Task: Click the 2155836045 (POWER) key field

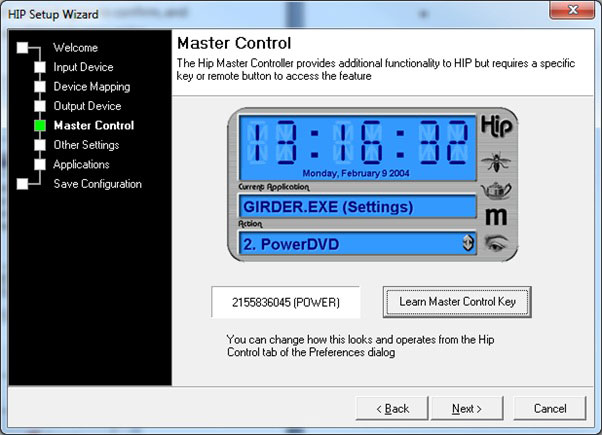Action: tap(286, 302)
